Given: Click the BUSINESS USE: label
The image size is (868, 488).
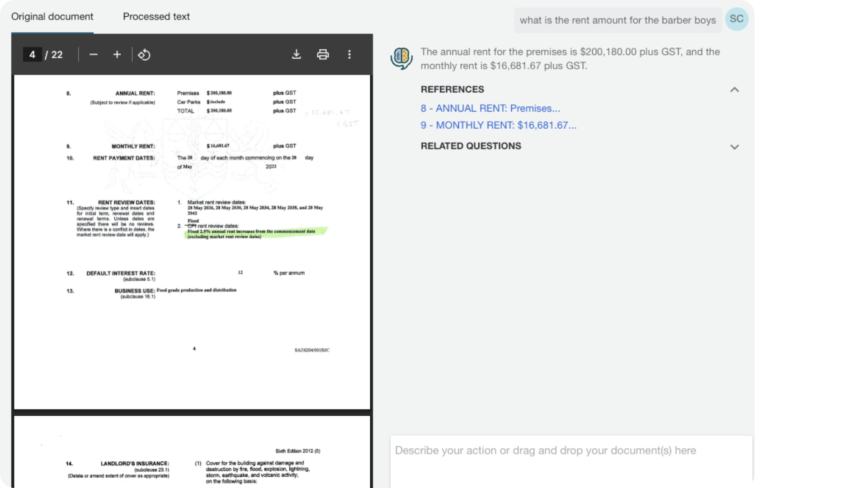Looking at the screenshot, I should (x=135, y=291).
